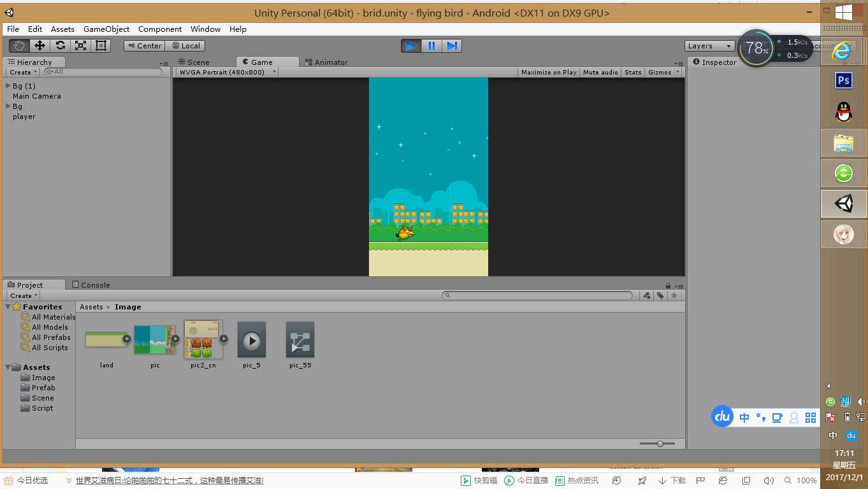Open the Edit menu
Screen dimensions: 868x489
pos(35,29)
